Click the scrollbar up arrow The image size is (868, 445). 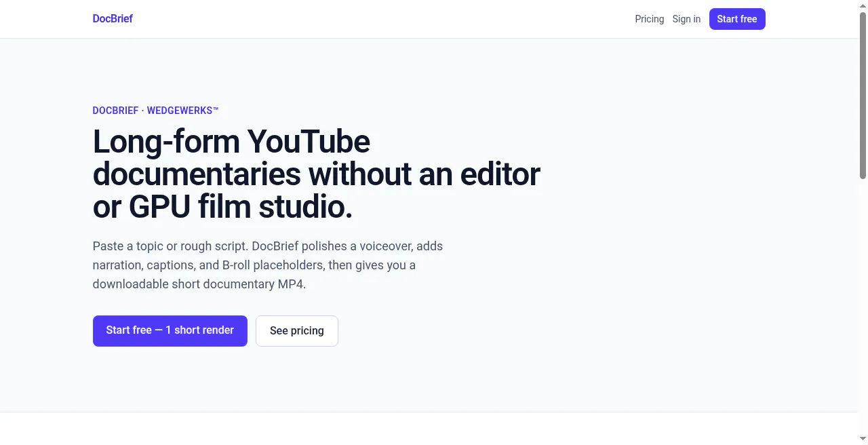tap(863, 5)
